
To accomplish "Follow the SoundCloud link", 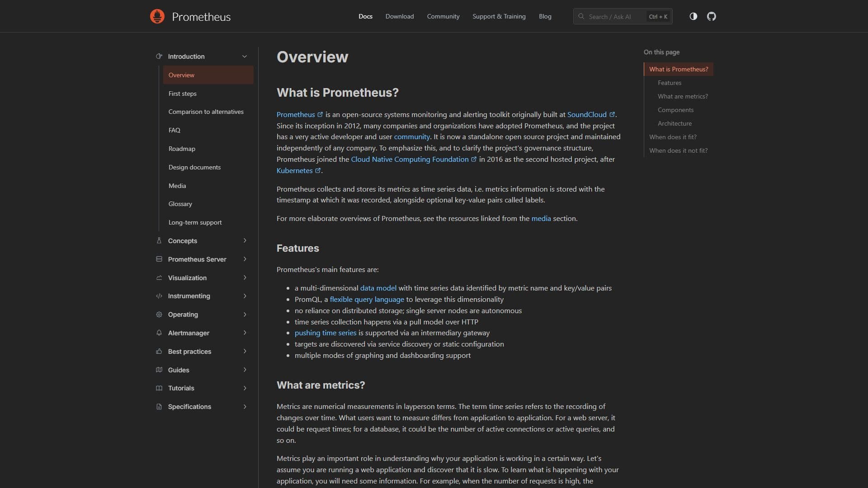I will (587, 115).
